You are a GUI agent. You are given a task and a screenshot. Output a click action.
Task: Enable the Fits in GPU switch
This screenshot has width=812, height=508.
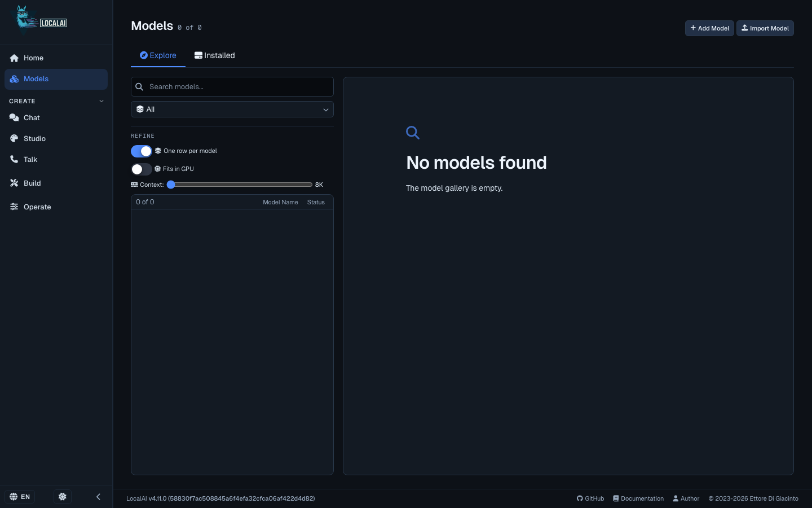tap(142, 169)
